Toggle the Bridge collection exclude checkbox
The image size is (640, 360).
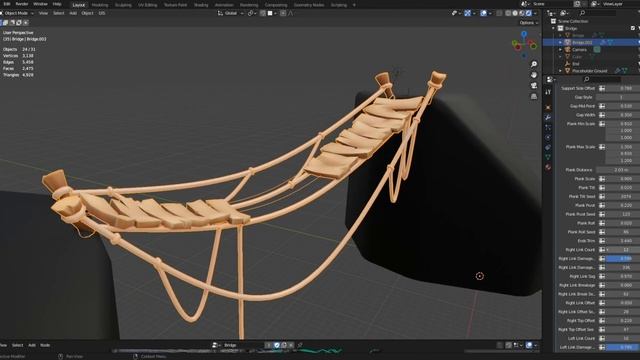click(633, 28)
